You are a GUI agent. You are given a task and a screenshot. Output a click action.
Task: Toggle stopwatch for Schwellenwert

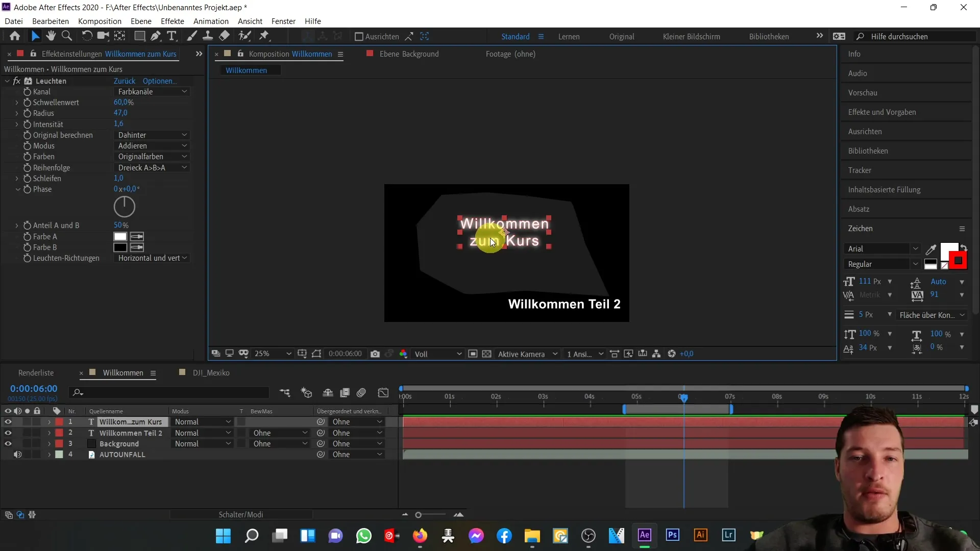pyautogui.click(x=27, y=103)
